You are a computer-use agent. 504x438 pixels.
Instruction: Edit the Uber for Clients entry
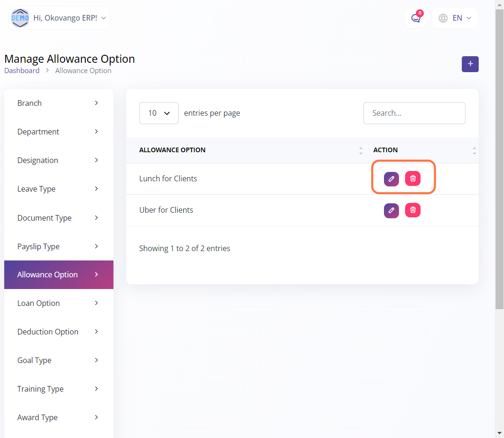(x=391, y=210)
